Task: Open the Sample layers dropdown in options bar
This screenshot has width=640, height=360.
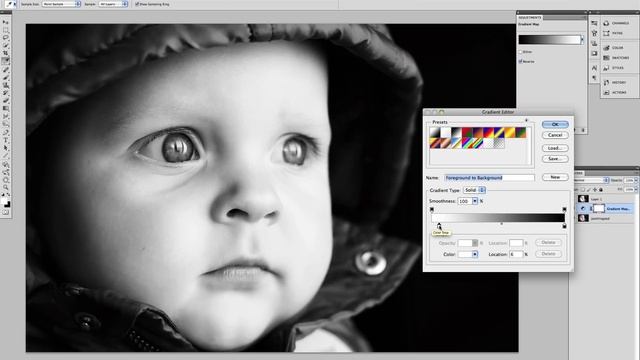Action: click(113, 4)
